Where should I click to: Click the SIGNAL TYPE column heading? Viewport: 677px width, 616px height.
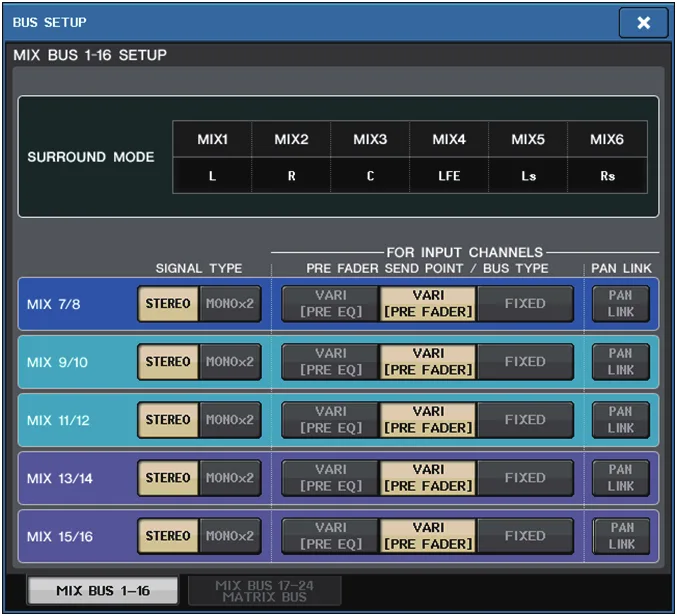point(199,268)
